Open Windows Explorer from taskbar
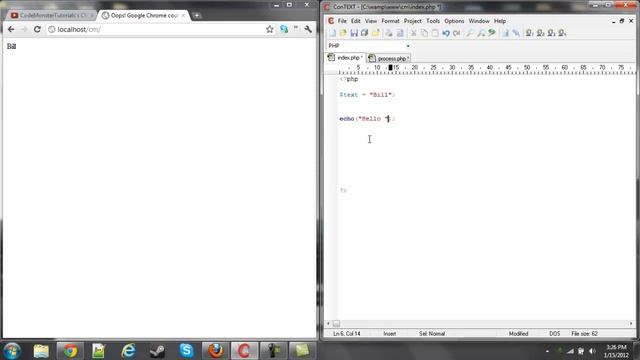The image size is (640, 360). (41, 351)
